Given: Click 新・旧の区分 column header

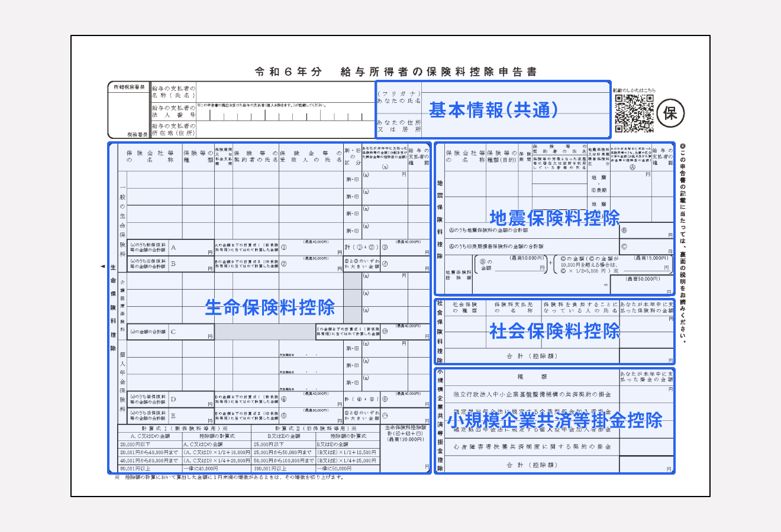Looking at the screenshot, I should (352, 157).
